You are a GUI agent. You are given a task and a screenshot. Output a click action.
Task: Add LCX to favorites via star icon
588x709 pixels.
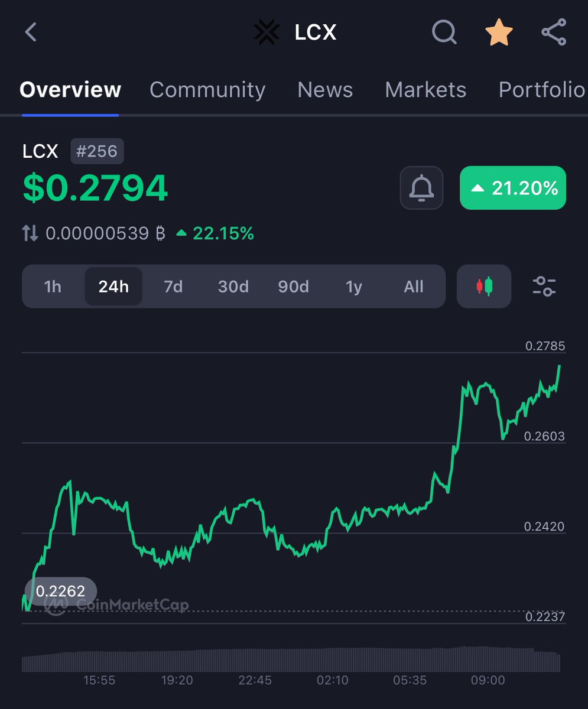click(x=499, y=32)
